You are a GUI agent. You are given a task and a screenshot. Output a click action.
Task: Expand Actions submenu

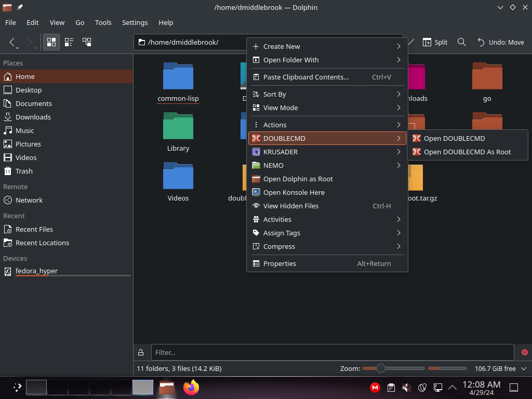(327, 125)
